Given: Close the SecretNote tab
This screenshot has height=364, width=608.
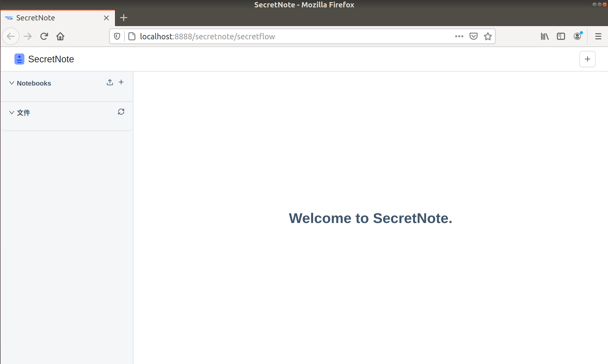Looking at the screenshot, I should (x=106, y=18).
